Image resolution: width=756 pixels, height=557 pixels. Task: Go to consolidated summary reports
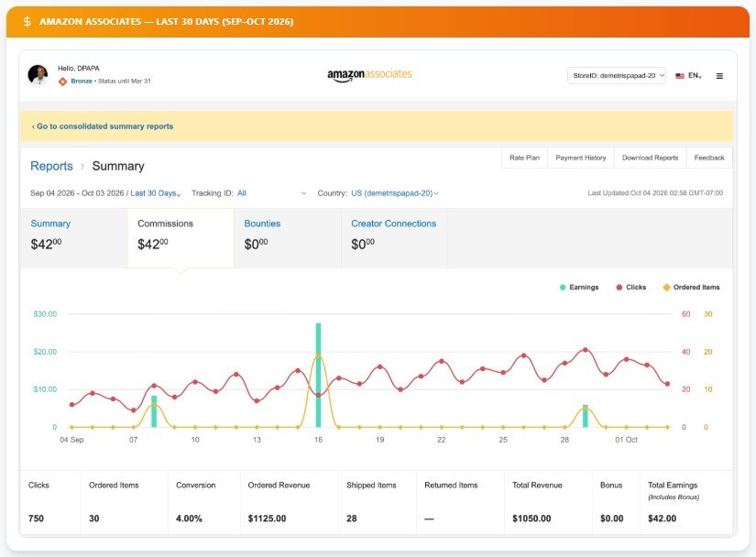(x=103, y=126)
